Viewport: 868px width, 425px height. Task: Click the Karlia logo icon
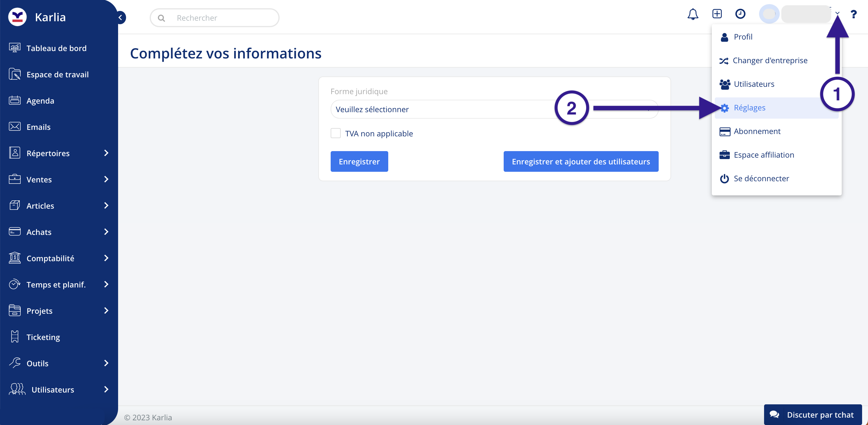point(17,17)
